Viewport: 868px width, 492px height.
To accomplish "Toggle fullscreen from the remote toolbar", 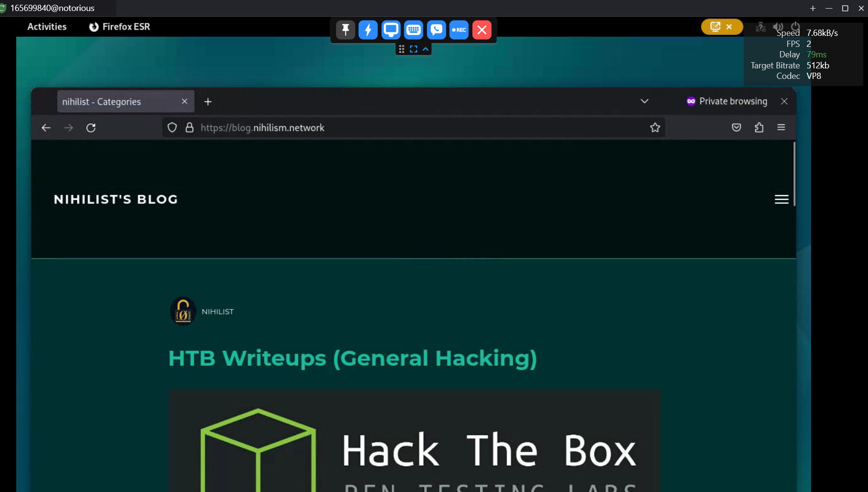I will tap(414, 49).
